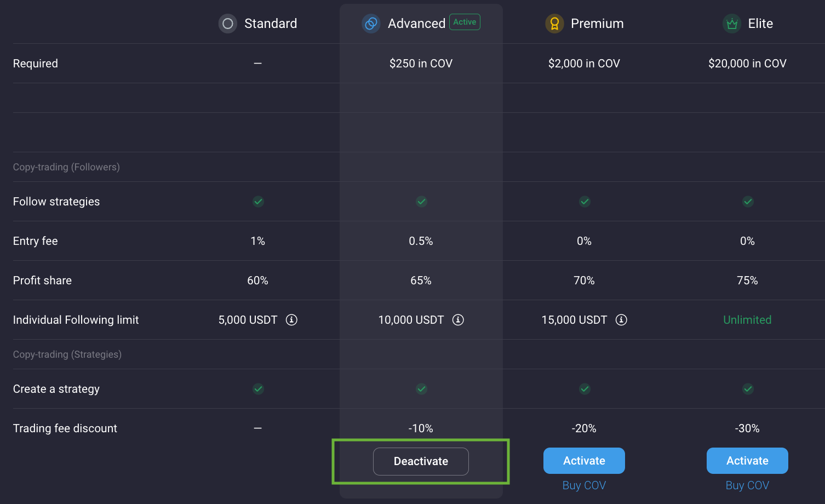Click Follow strategies checkmark under Standard
This screenshot has height=504, width=825.
click(x=258, y=202)
